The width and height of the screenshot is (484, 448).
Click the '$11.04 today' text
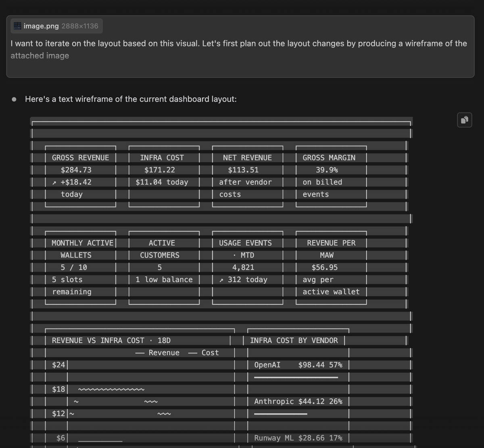click(162, 182)
